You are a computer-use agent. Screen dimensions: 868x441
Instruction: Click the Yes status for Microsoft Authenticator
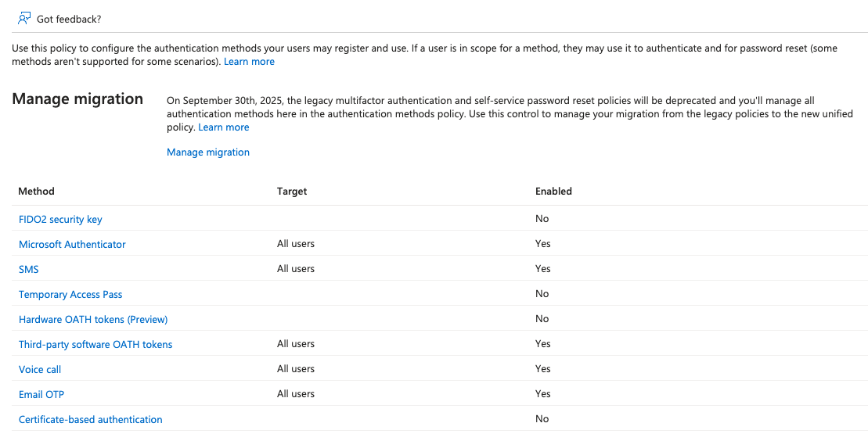tap(543, 243)
